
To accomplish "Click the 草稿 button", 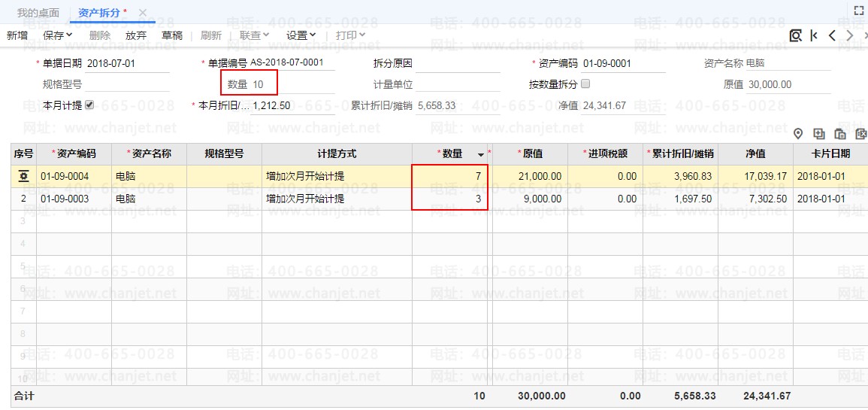I will coord(172,35).
